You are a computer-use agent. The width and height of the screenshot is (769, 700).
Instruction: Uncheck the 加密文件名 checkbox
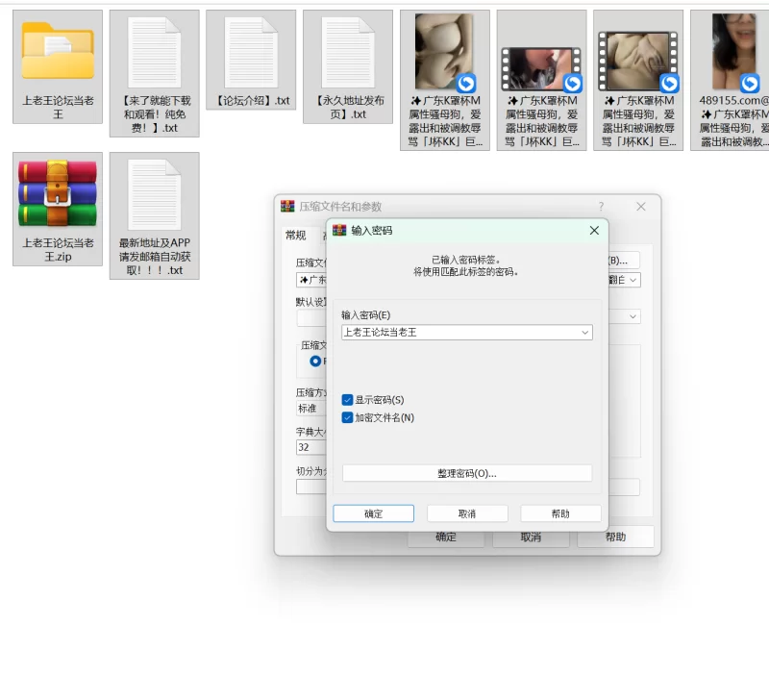point(348,417)
